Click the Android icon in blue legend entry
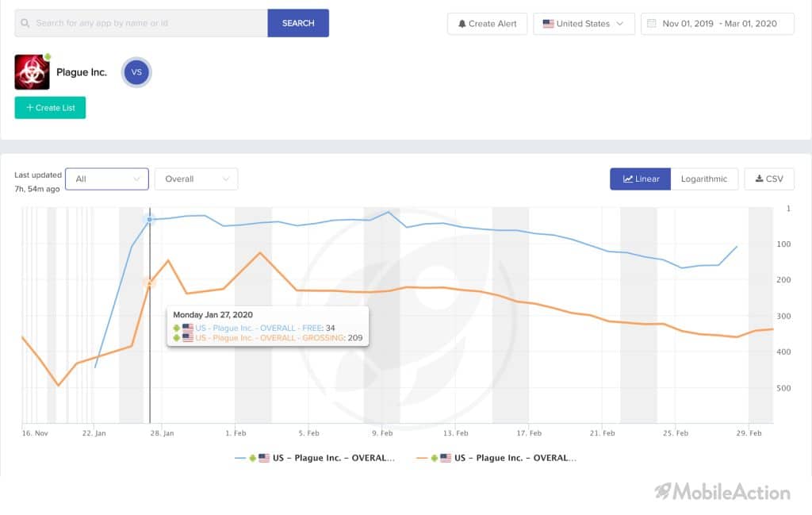 pyautogui.click(x=253, y=458)
